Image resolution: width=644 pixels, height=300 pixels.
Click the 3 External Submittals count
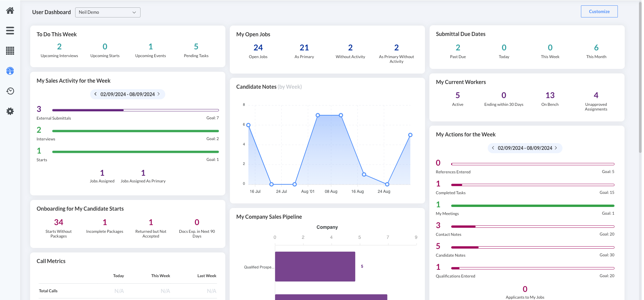pos(39,109)
